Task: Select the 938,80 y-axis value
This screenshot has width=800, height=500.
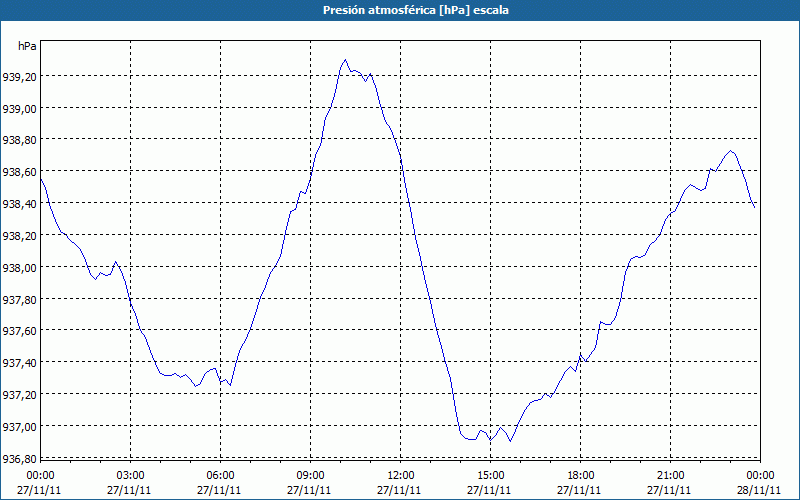Action: (x=19, y=140)
